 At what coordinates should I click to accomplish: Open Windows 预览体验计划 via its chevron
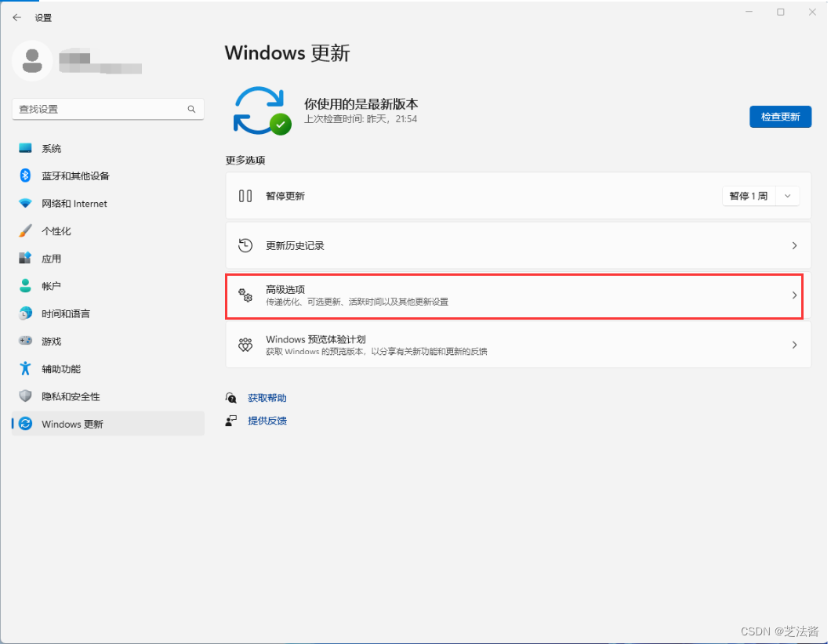click(x=794, y=345)
